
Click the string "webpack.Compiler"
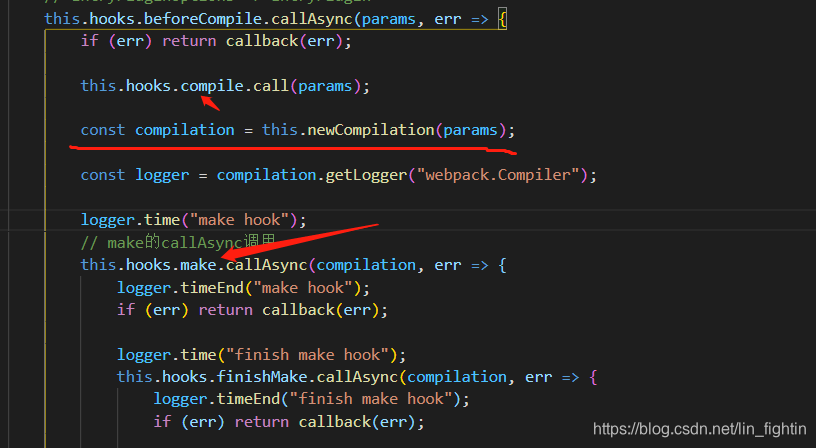point(498,175)
